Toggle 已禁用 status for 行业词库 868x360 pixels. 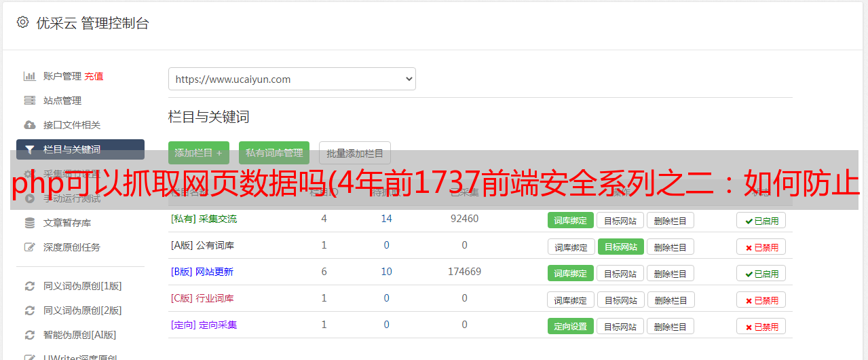point(761,300)
